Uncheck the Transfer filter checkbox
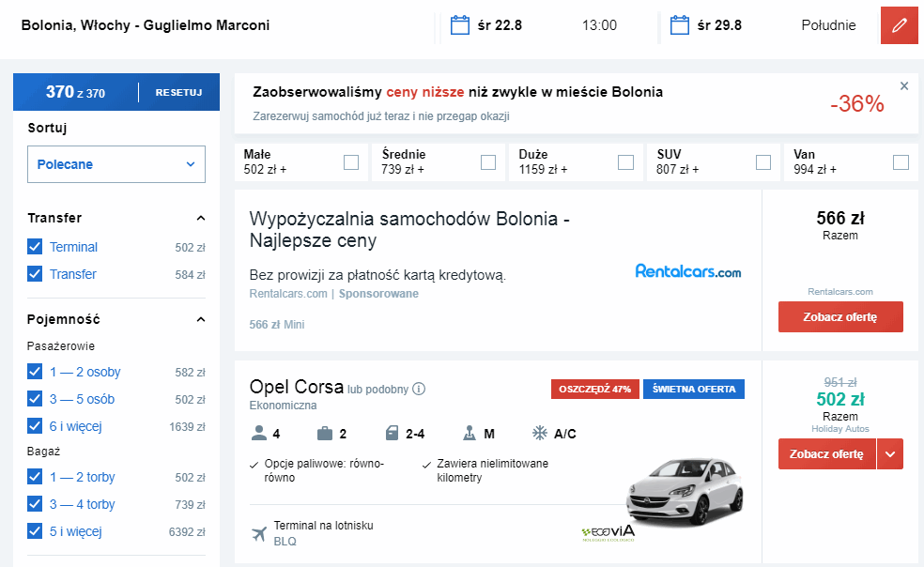Viewport: 924px width, 567px height. point(35,273)
